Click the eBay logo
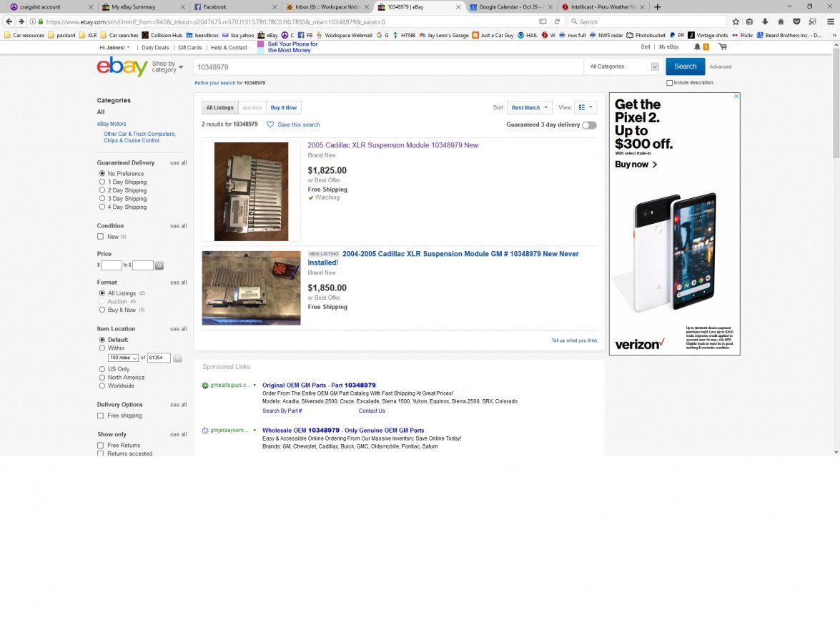The image size is (840, 623). pos(122,67)
